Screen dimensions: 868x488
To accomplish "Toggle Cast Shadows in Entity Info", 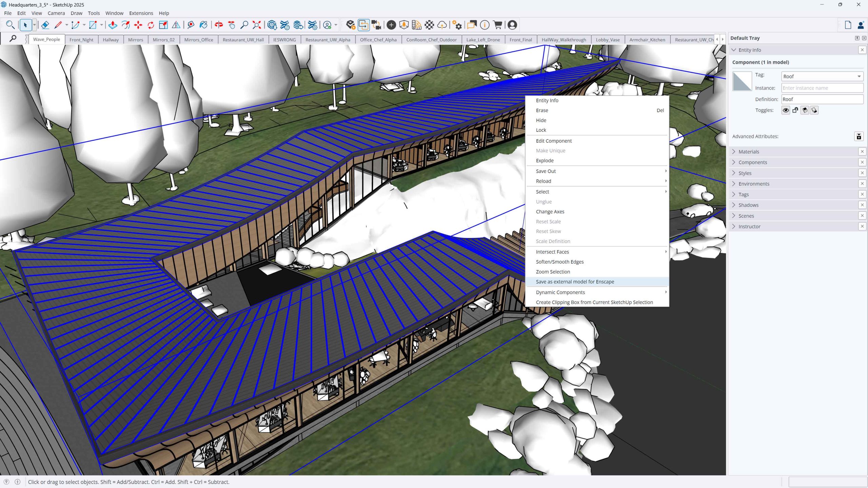I will pos(805,110).
